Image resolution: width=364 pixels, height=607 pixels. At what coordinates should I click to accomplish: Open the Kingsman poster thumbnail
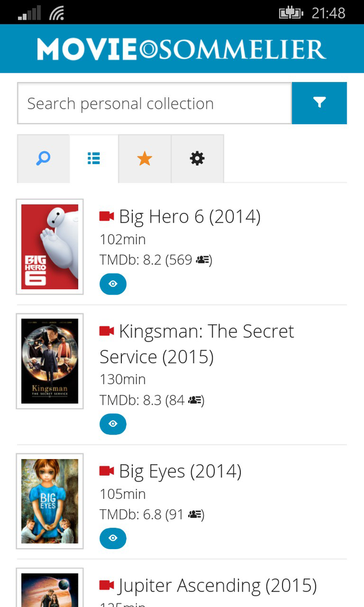(x=50, y=361)
